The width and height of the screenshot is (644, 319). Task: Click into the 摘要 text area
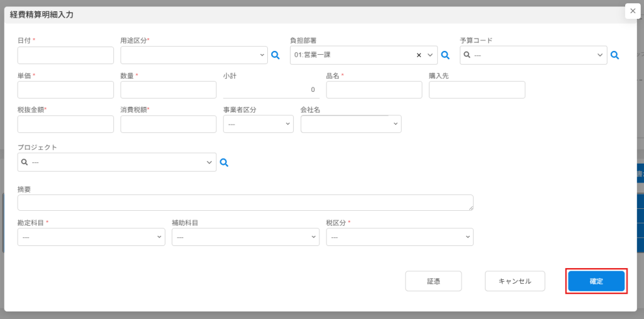click(245, 203)
